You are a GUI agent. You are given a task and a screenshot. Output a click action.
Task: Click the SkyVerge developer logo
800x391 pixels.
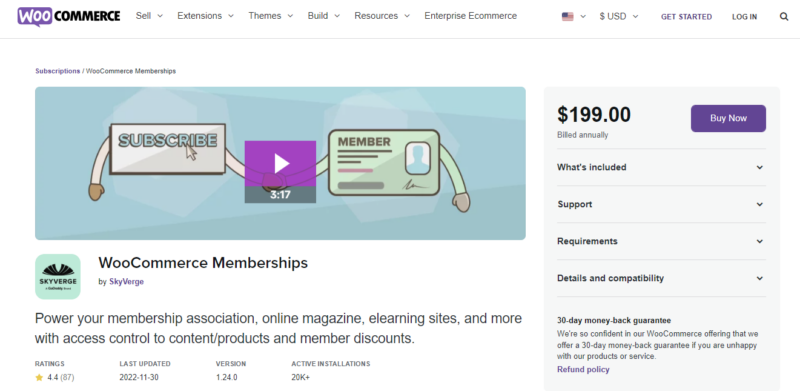[58, 276]
